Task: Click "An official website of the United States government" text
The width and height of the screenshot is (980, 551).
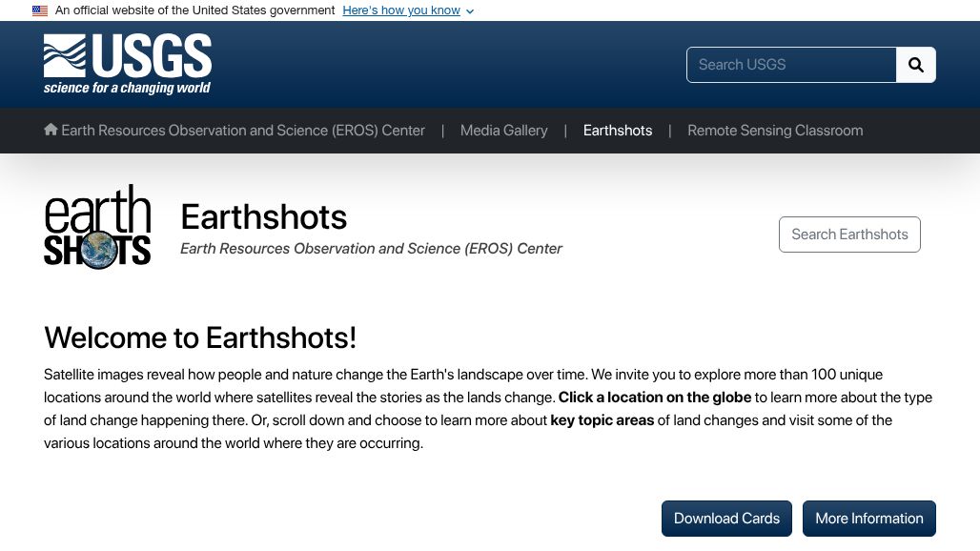Action: (195, 10)
